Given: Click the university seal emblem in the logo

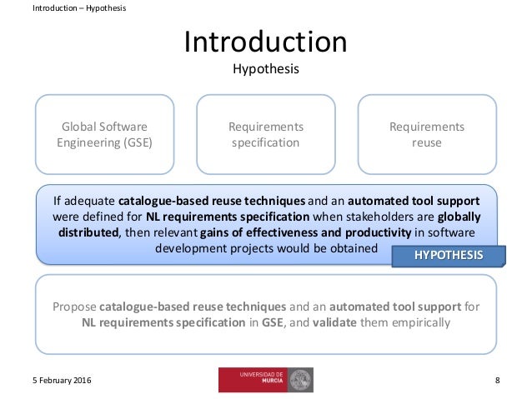Looking at the screenshot, I should click(300, 380).
